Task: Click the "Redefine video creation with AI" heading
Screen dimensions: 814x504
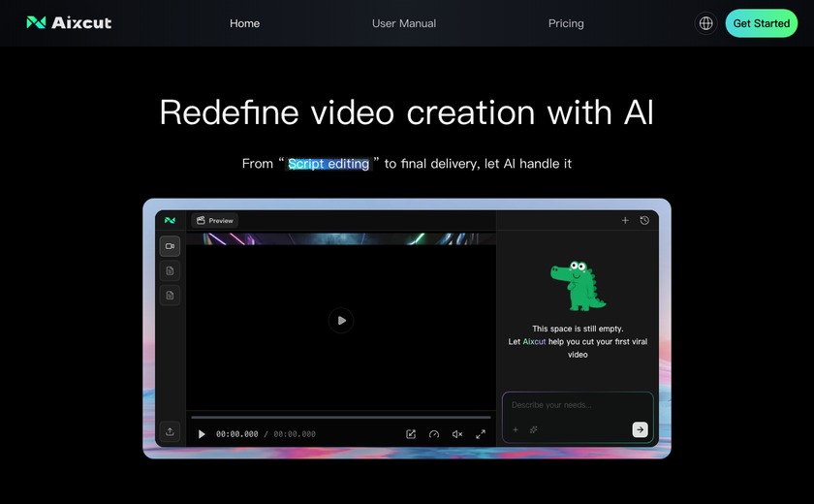Action: 406,112
